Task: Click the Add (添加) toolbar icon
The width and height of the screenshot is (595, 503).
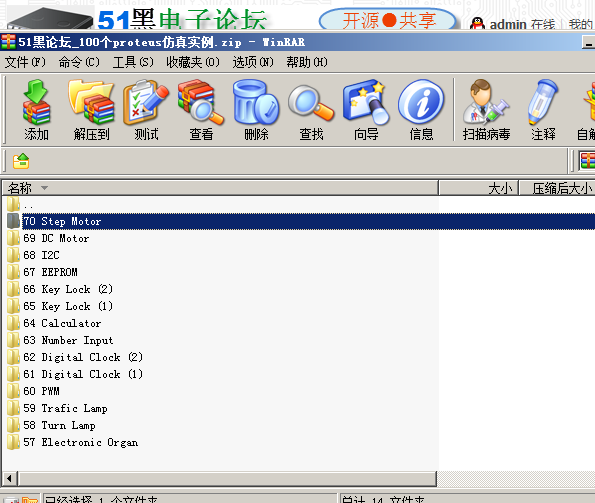Action: [x=36, y=110]
